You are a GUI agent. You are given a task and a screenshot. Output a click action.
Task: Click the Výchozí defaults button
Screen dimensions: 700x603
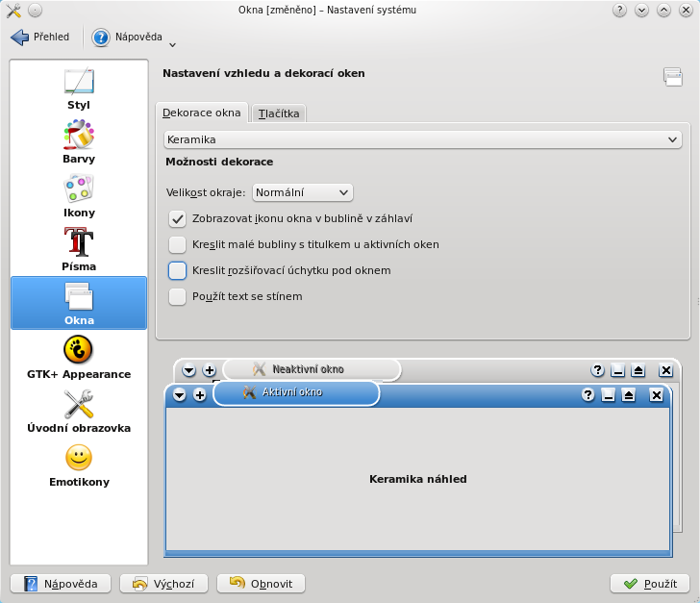[x=163, y=584]
